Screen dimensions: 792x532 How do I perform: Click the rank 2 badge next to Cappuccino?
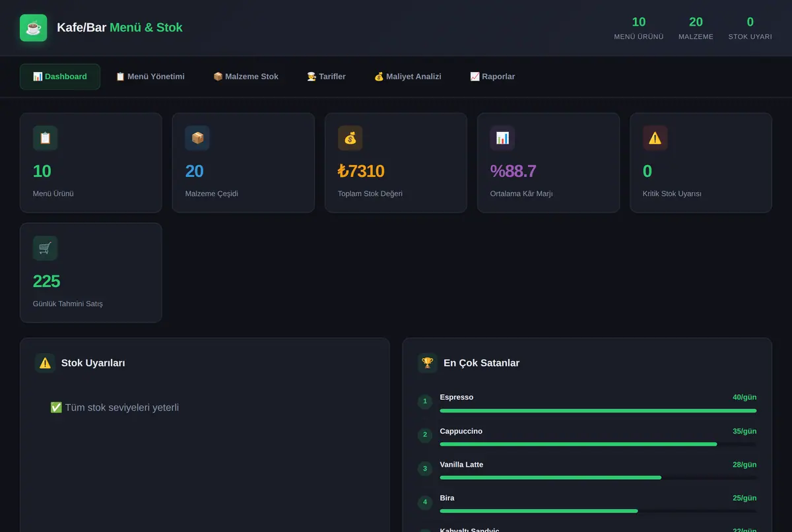click(x=425, y=435)
